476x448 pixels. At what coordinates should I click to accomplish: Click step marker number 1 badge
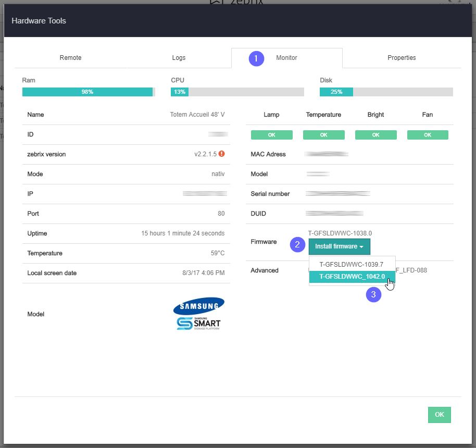point(256,58)
